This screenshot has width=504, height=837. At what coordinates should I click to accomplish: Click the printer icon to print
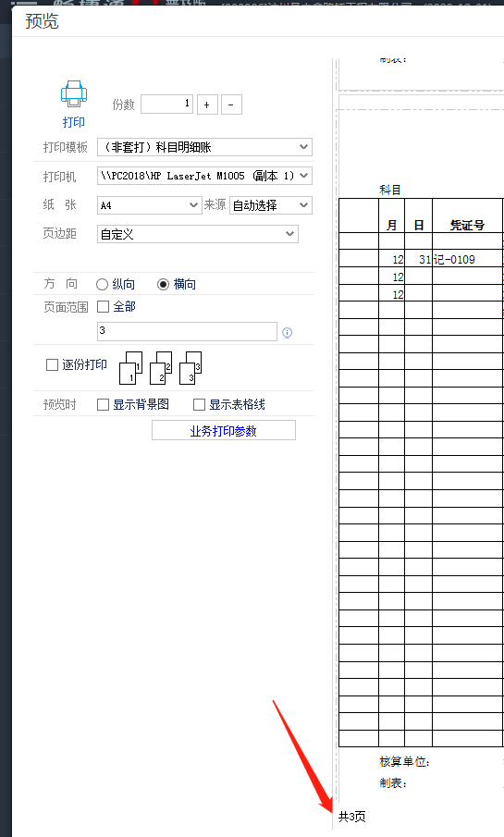[74, 94]
